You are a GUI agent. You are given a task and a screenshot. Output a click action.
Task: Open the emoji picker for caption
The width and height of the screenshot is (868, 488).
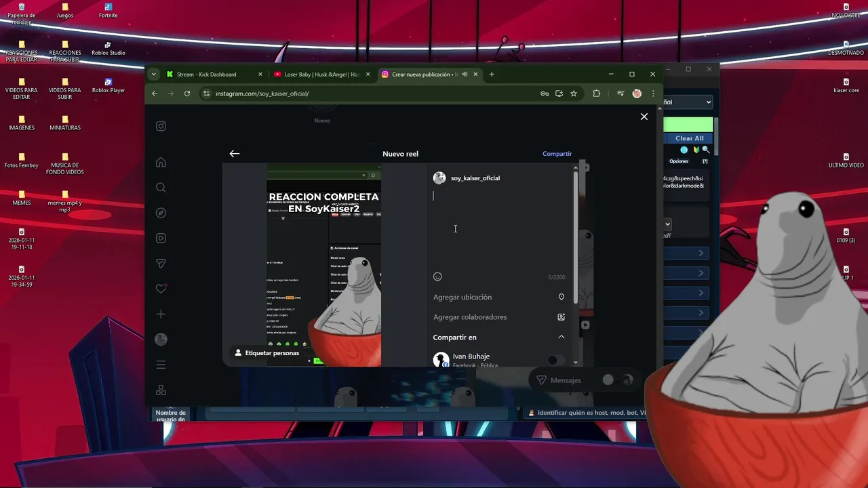(437, 277)
